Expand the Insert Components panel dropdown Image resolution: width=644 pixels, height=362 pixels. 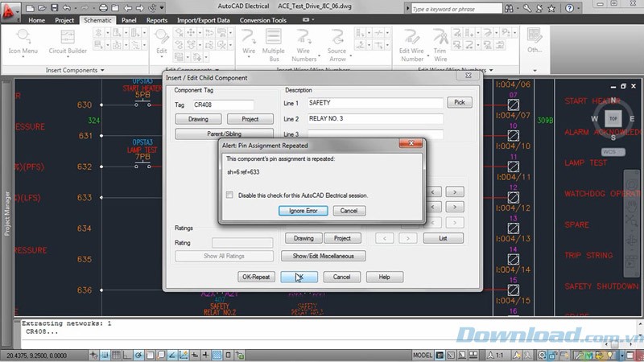[102, 71]
